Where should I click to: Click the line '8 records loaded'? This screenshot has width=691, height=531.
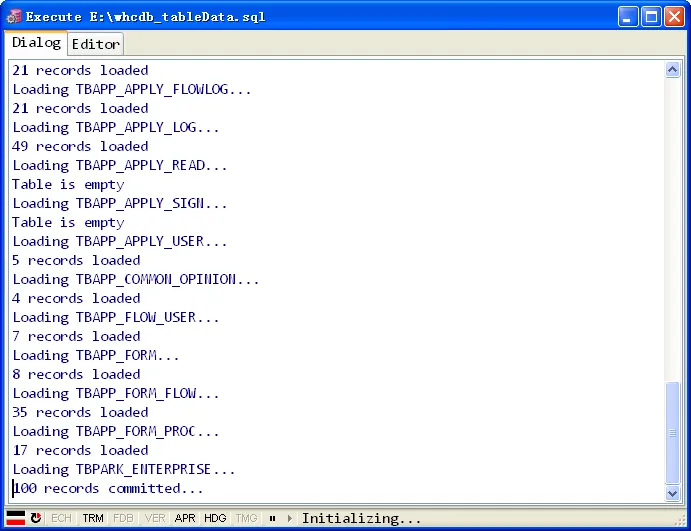[x=76, y=374]
